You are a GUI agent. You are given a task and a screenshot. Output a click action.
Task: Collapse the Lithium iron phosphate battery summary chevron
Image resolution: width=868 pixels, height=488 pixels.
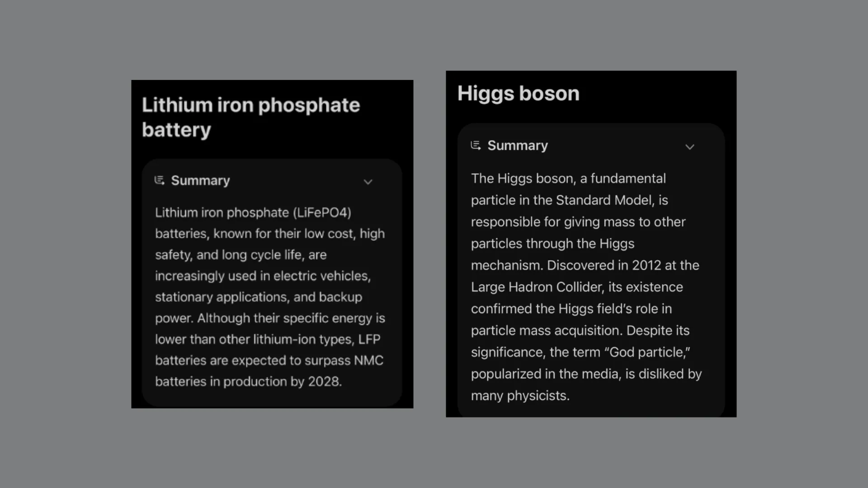pos(368,182)
